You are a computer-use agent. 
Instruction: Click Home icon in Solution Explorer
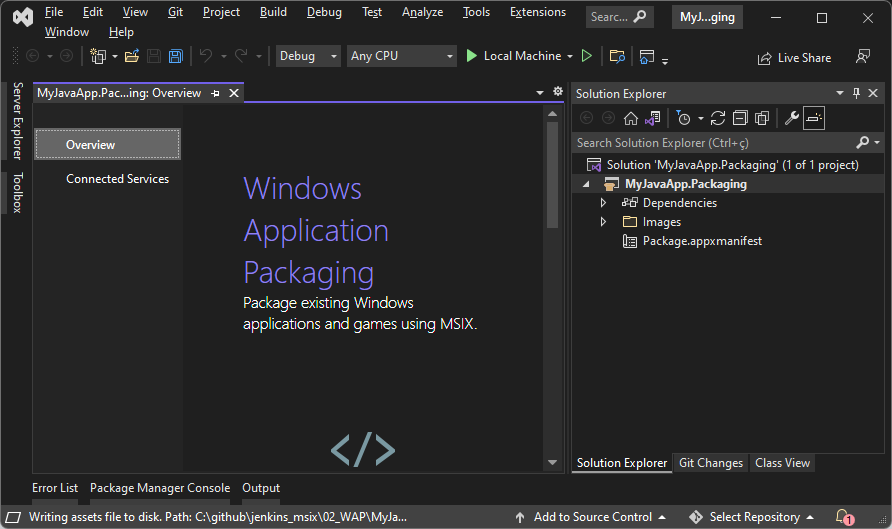tap(631, 118)
